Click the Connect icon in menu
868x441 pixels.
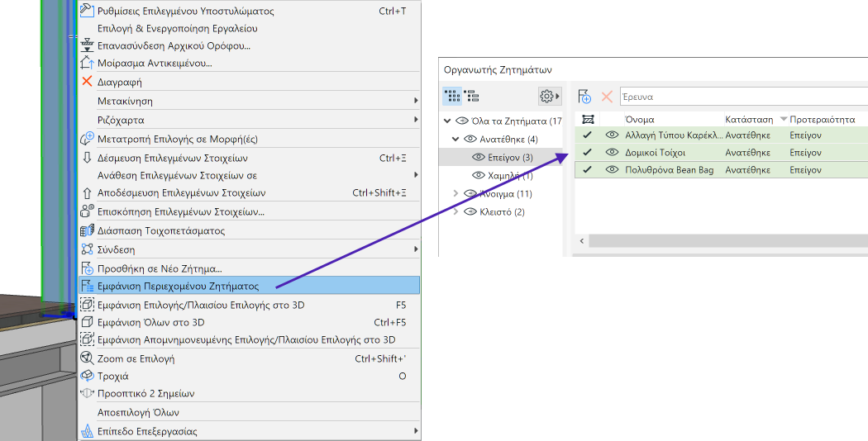click(x=87, y=249)
